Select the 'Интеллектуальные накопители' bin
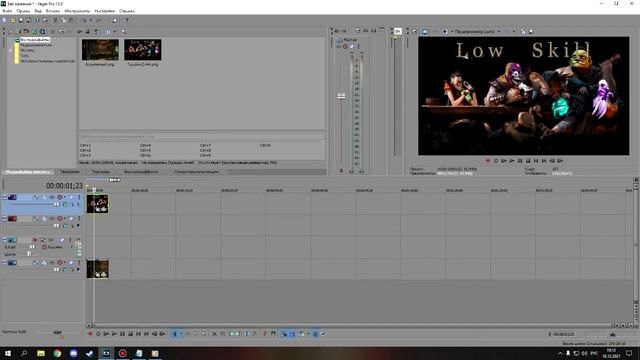 [48, 61]
